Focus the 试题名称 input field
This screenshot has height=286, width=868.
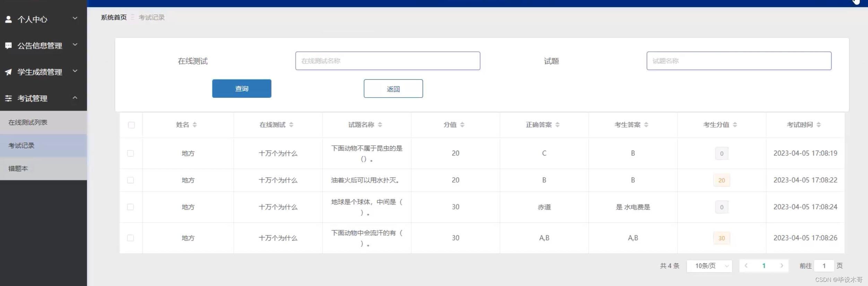[x=739, y=61]
